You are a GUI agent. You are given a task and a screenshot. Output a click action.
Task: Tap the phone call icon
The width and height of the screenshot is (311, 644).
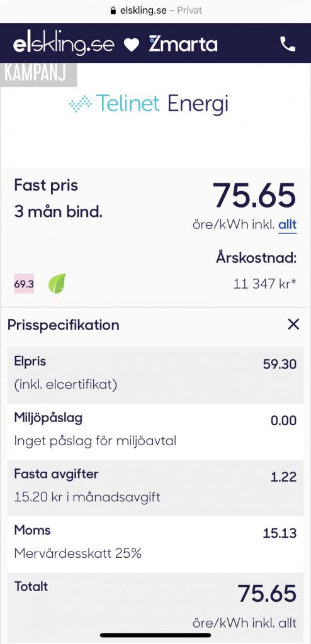point(288,44)
